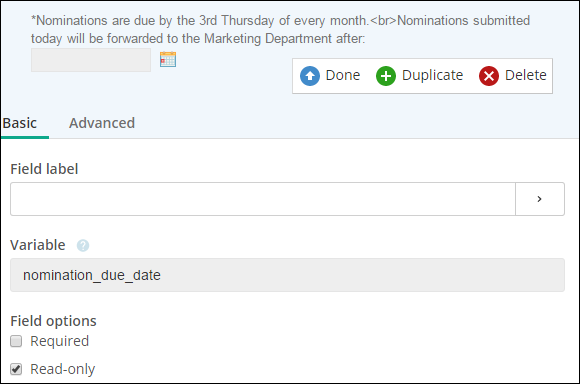Click the Field options heading
Screen dimensions: 580x384
tap(53, 321)
